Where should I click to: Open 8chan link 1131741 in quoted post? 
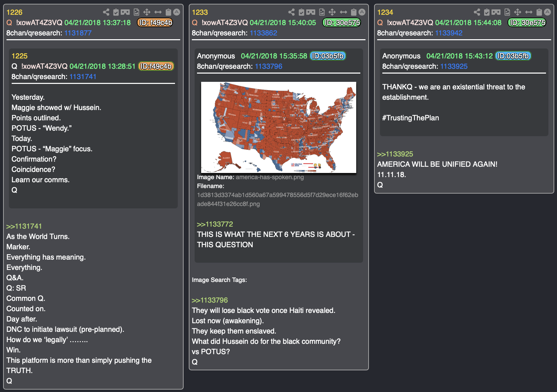tap(83, 77)
